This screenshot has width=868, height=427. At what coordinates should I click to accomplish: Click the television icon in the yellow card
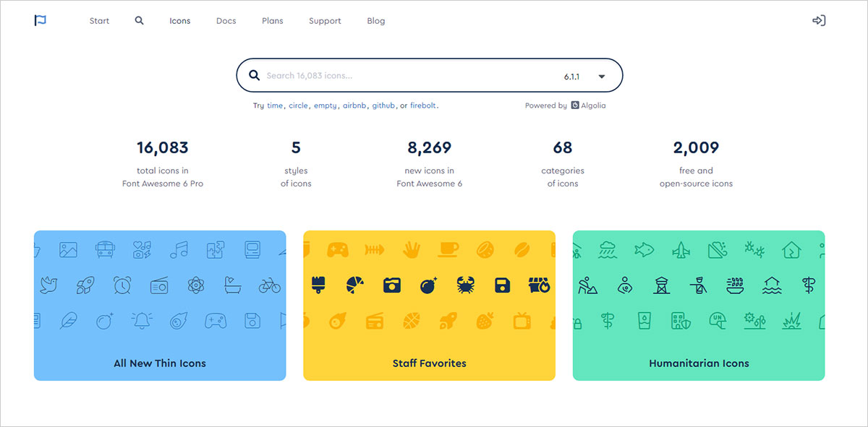(x=522, y=320)
